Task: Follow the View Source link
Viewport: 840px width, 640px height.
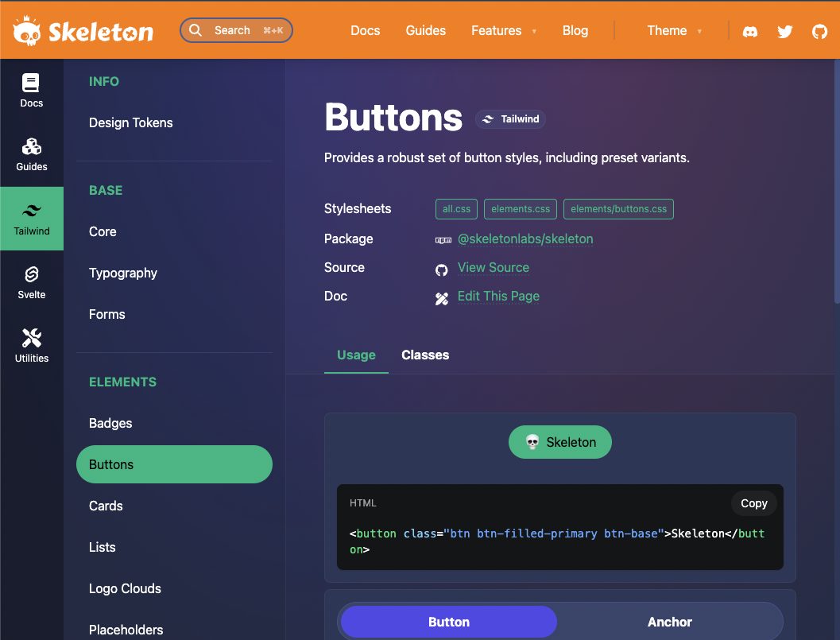Action: point(494,267)
